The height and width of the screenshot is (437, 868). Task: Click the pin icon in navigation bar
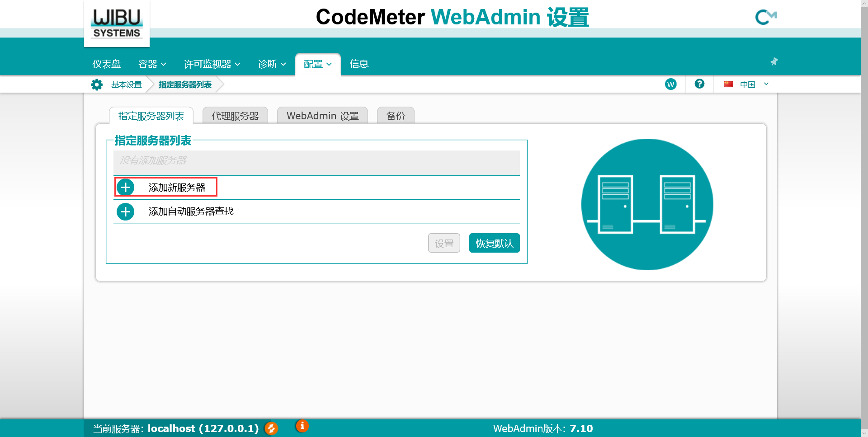(774, 61)
